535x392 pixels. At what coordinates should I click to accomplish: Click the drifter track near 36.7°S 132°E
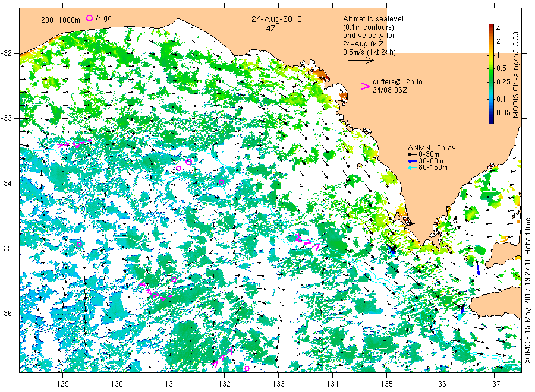[222, 357]
